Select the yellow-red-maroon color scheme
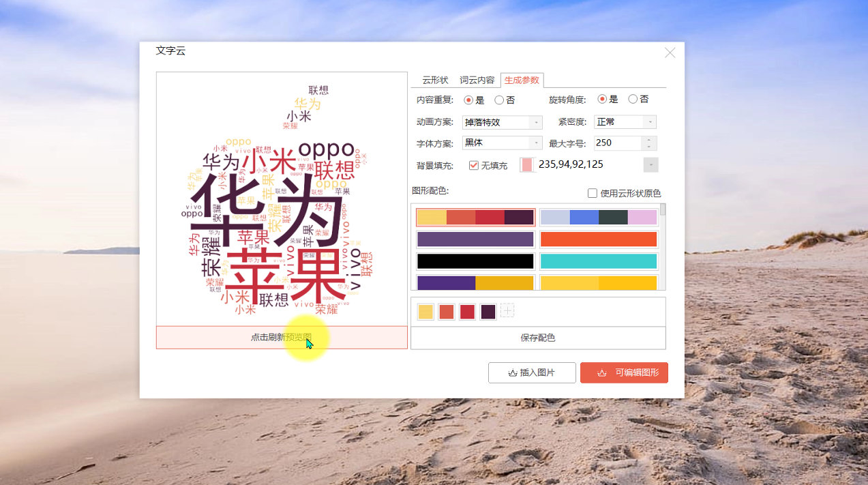868x485 pixels. (x=475, y=218)
